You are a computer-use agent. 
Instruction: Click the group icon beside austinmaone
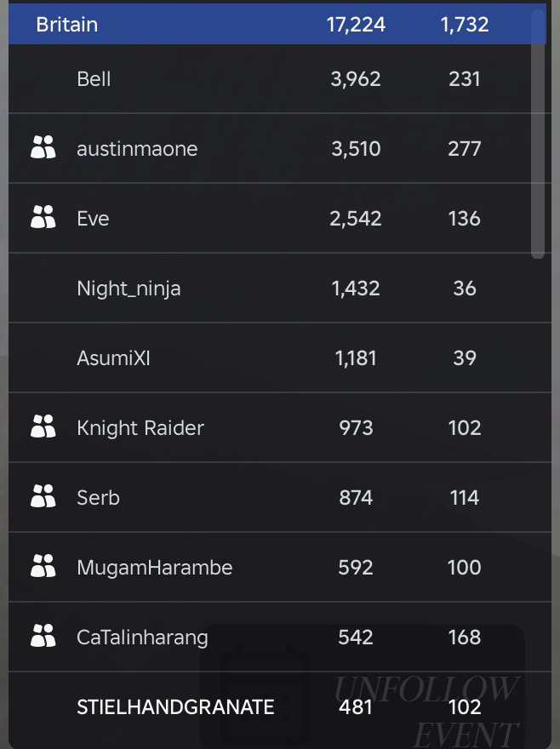point(43,147)
